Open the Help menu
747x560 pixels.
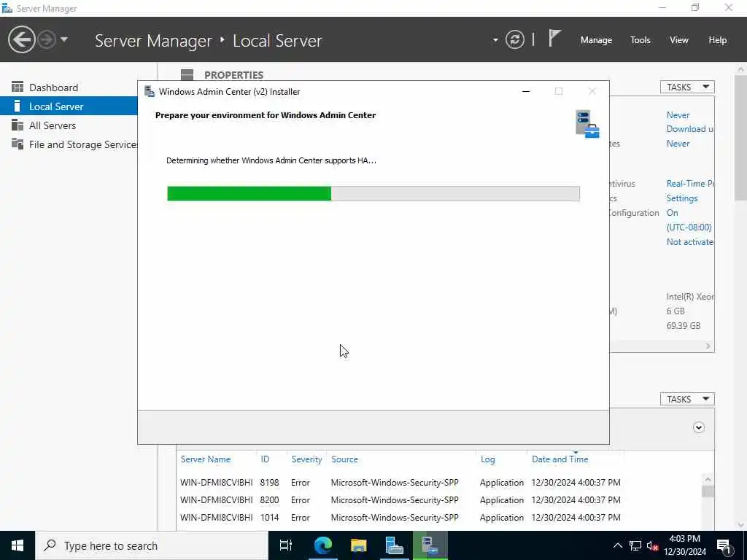(717, 40)
